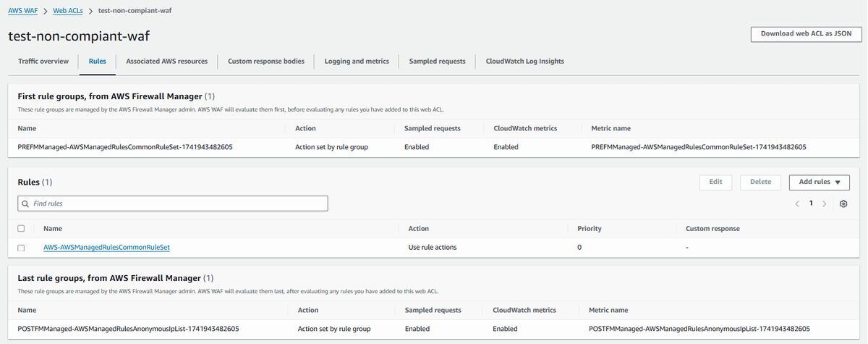This screenshot has height=344, width=868.
Task: Go to previous rules page arrow
Action: (797, 204)
